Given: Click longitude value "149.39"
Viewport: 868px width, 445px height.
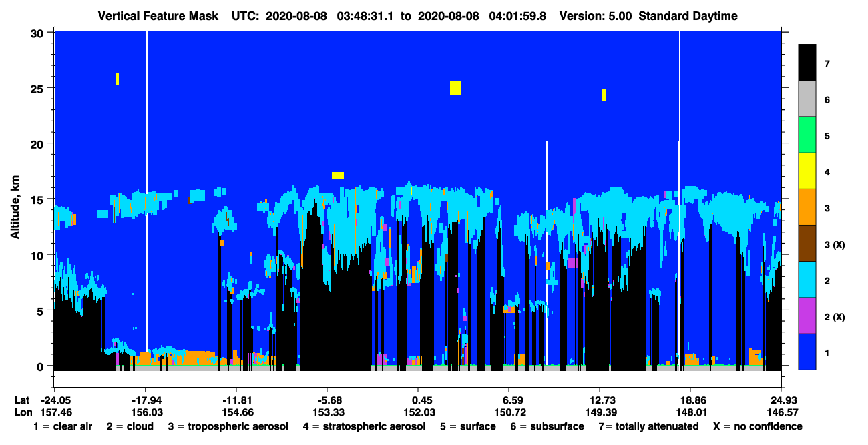Looking at the screenshot, I should [600, 412].
